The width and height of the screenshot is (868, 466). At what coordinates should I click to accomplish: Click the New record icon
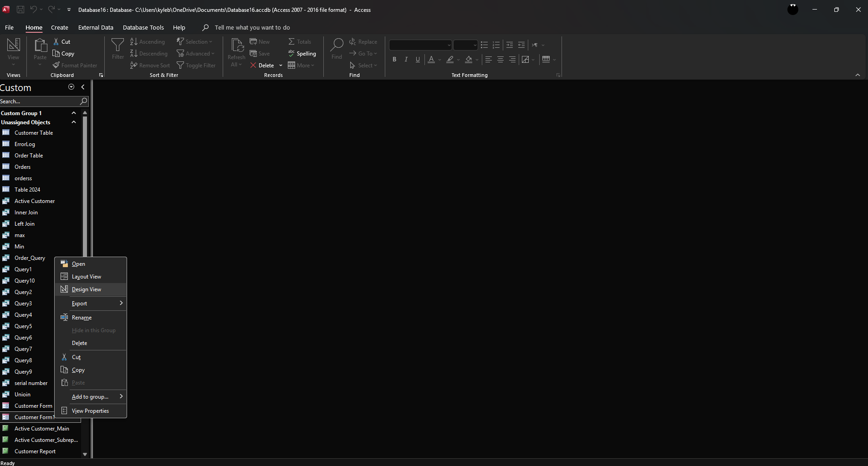pyautogui.click(x=253, y=41)
